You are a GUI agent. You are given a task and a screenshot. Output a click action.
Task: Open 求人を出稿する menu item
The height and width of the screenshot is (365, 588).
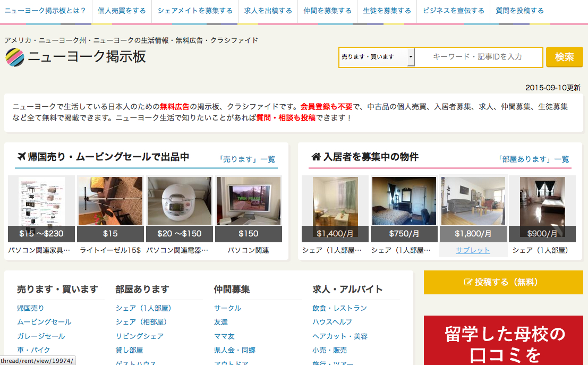[268, 11]
